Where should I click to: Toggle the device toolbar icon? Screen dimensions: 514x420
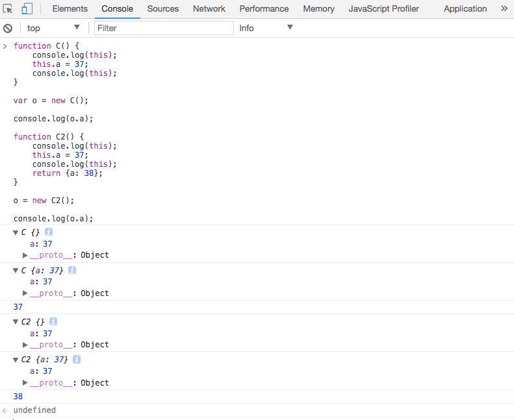click(x=27, y=9)
